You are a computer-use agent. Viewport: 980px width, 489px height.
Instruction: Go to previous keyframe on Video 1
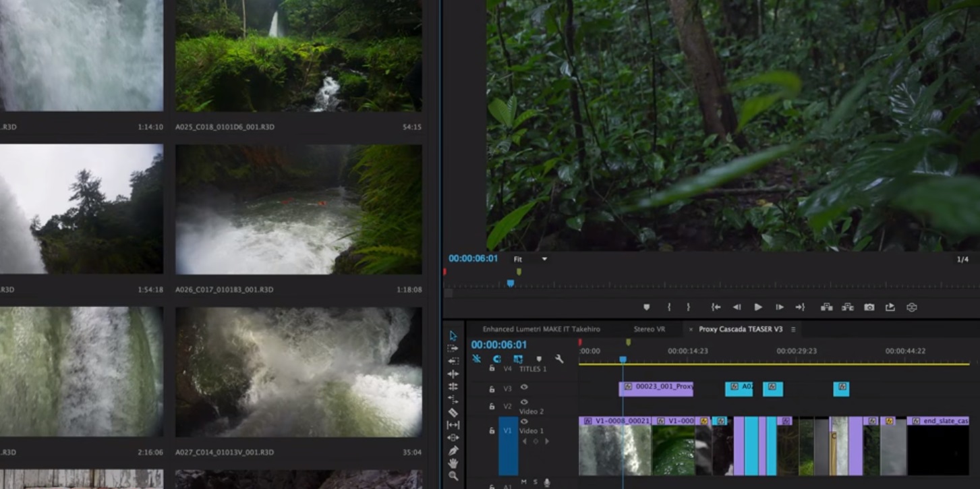525,441
